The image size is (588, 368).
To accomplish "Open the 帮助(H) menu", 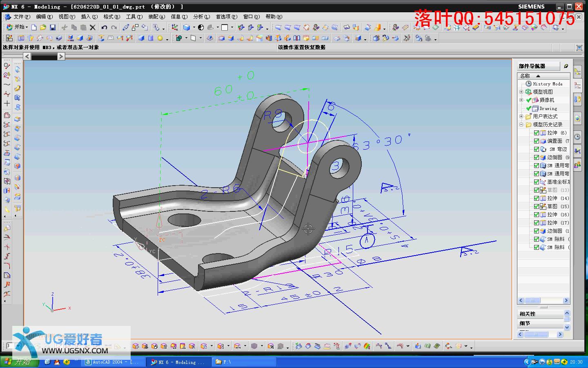I will pos(274,17).
